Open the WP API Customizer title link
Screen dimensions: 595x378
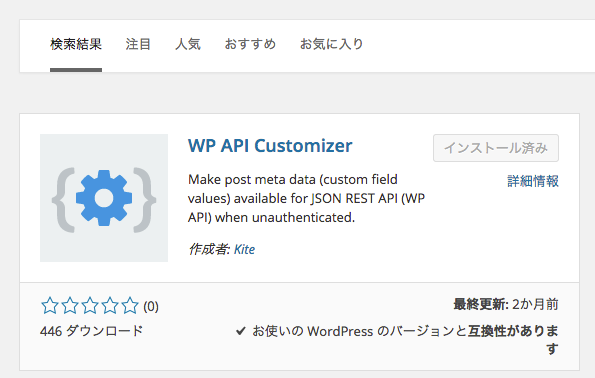[270, 146]
